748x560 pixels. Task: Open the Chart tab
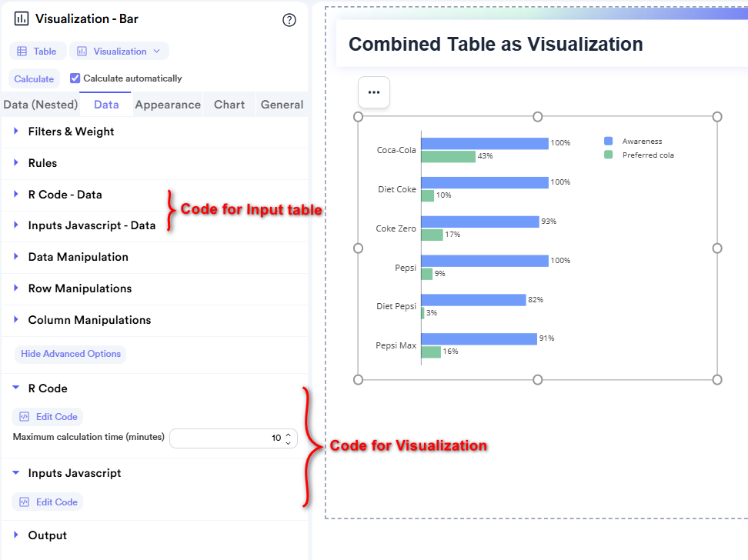(229, 104)
